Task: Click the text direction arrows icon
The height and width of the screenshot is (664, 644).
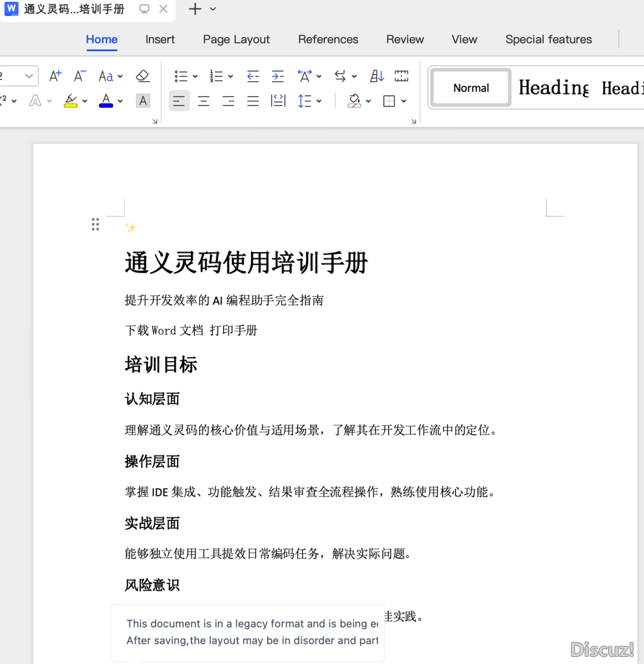Action: pyautogui.click(x=340, y=76)
